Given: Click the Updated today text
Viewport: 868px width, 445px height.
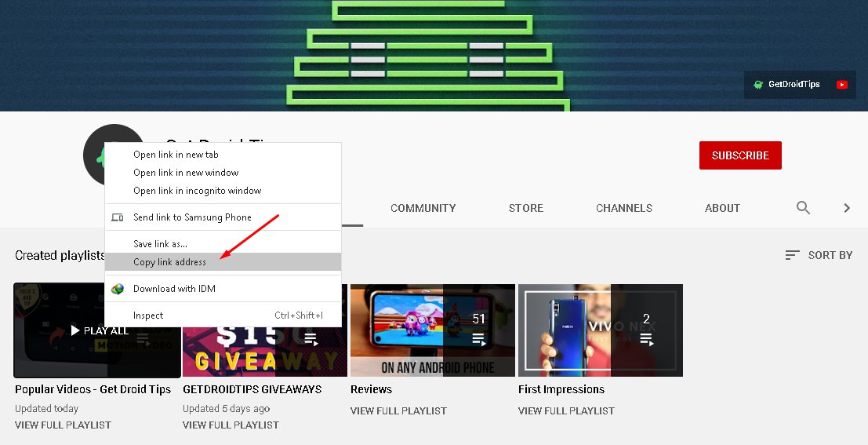Looking at the screenshot, I should coord(46,408).
